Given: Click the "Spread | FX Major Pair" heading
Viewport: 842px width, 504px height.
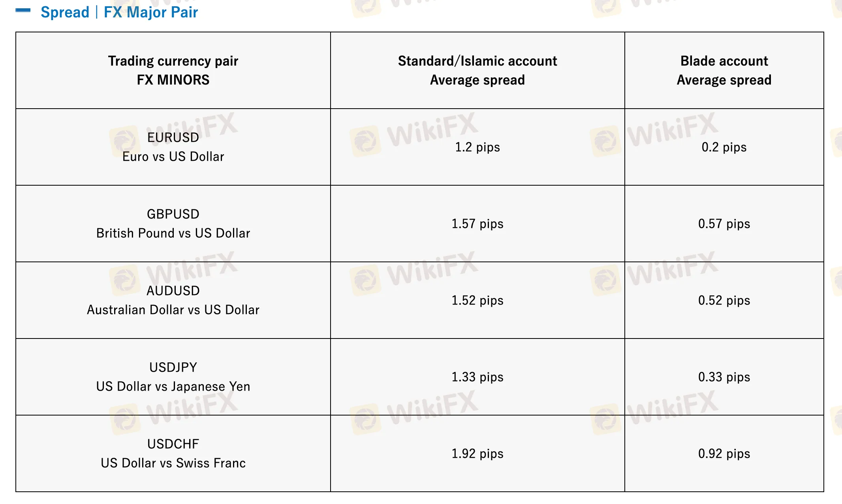Looking at the screenshot, I should [119, 12].
